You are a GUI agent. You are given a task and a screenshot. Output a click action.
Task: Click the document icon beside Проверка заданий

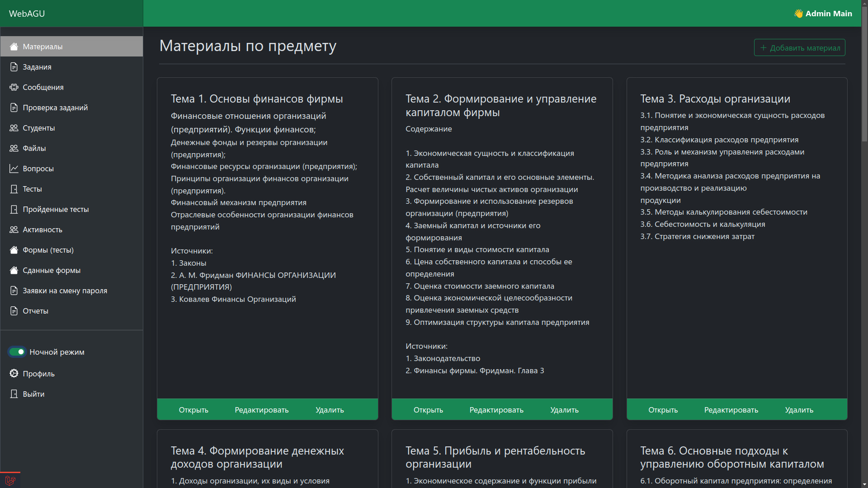tap(14, 108)
